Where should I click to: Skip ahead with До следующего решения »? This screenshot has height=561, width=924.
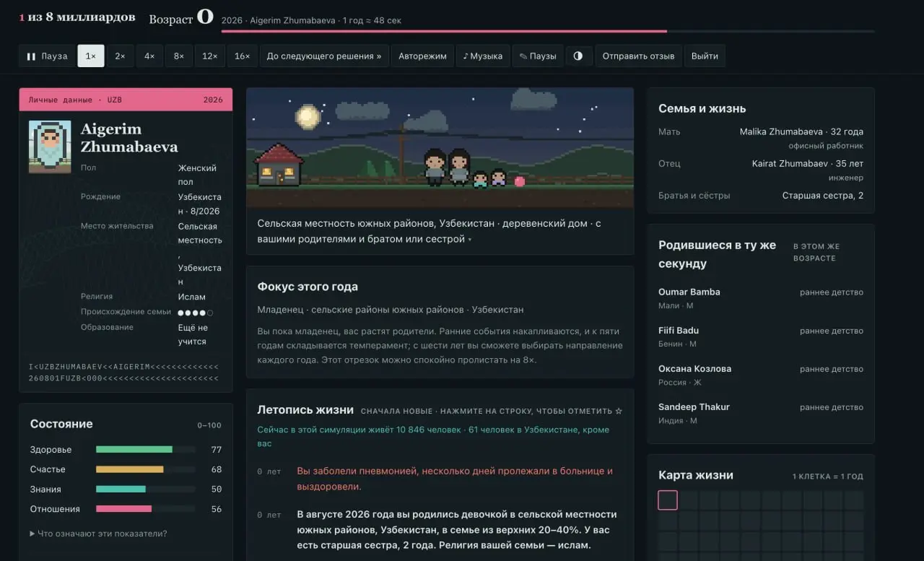[x=324, y=56]
